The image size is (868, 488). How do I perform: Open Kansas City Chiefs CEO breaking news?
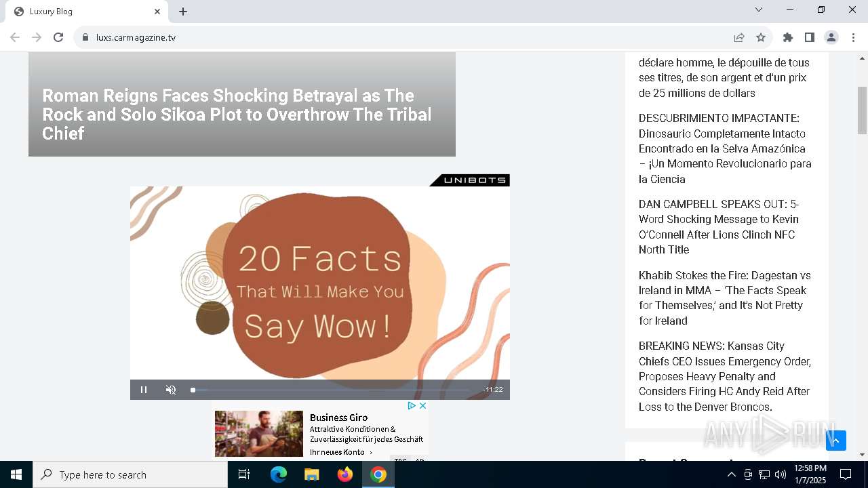[x=725, y=376]
